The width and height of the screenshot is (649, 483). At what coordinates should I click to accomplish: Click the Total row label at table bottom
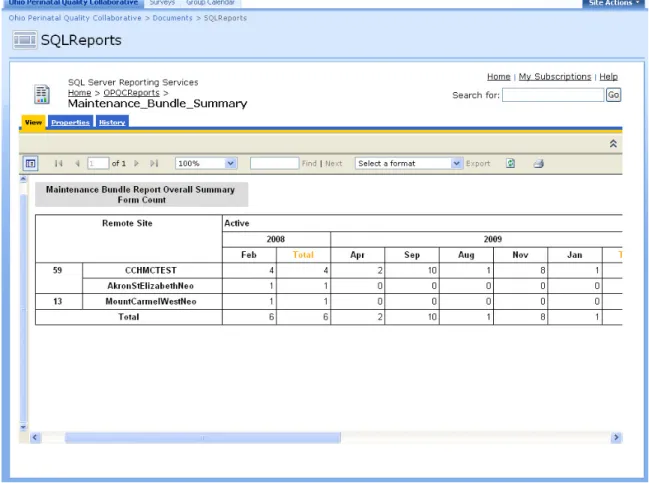point(129,317)
